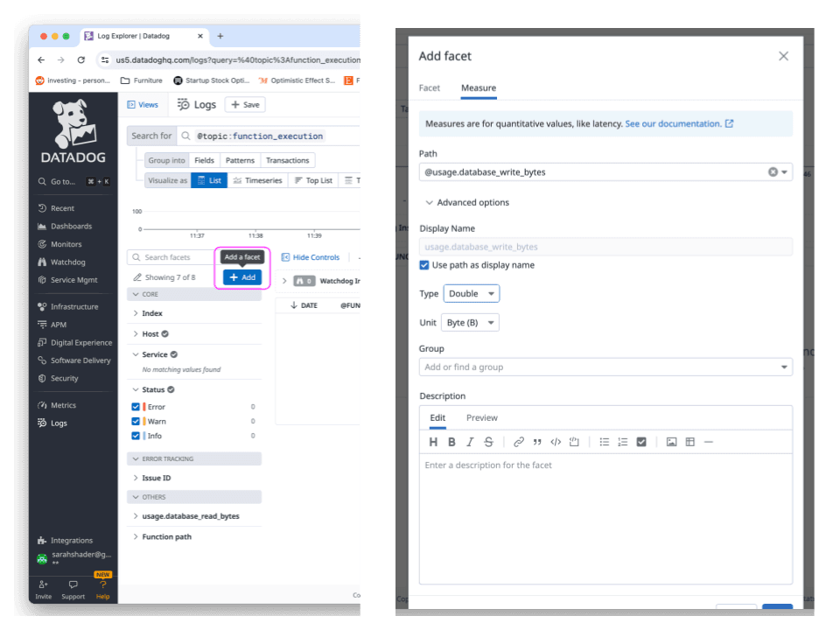The height and width of the screenshot is (630, 840).
Task: Switch to the Facet tab
Action: [430, 87]
